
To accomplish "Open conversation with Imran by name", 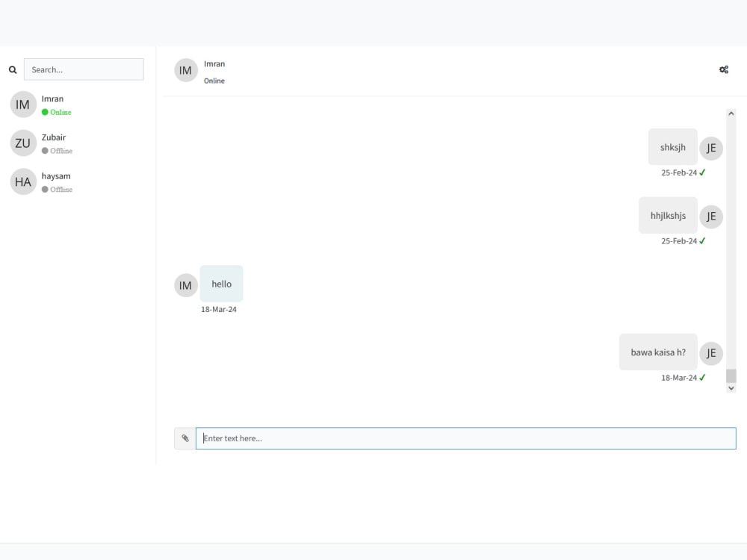I will 52,99.
